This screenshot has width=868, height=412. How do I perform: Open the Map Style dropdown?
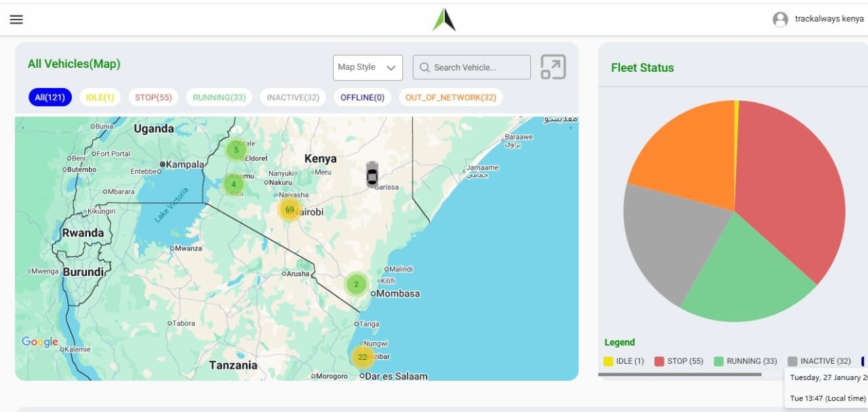tap(367, 67)
